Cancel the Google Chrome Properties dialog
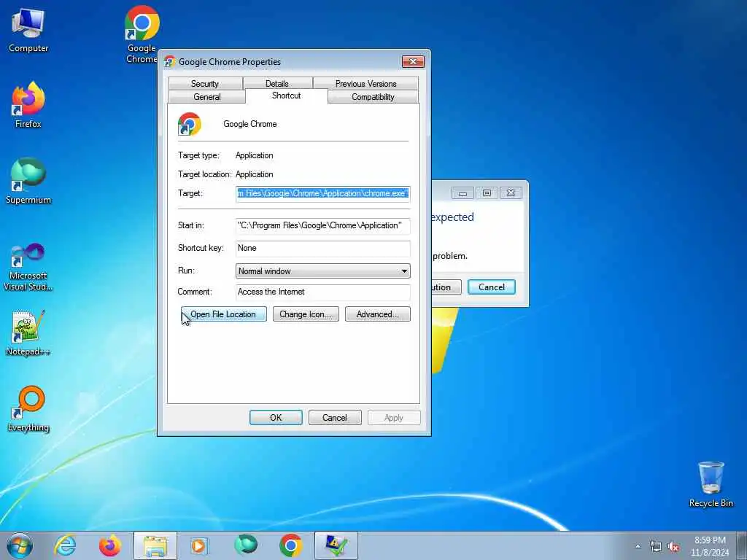The image size is (747, 560). [x=335, y=418]
